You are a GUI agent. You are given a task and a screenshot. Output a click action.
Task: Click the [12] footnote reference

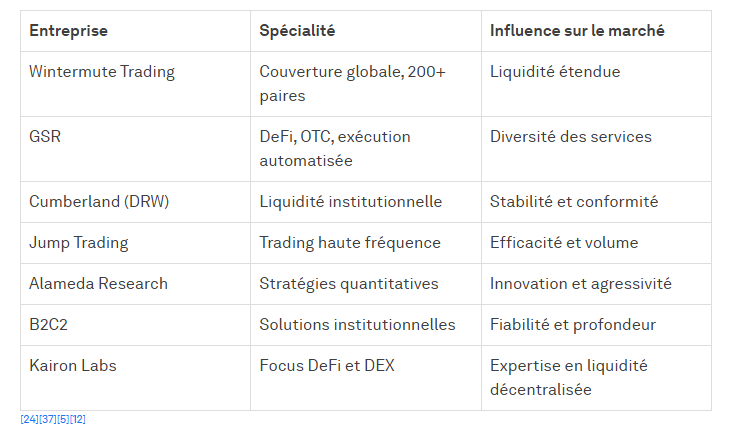pyautogui.click(x=78, y=419)
